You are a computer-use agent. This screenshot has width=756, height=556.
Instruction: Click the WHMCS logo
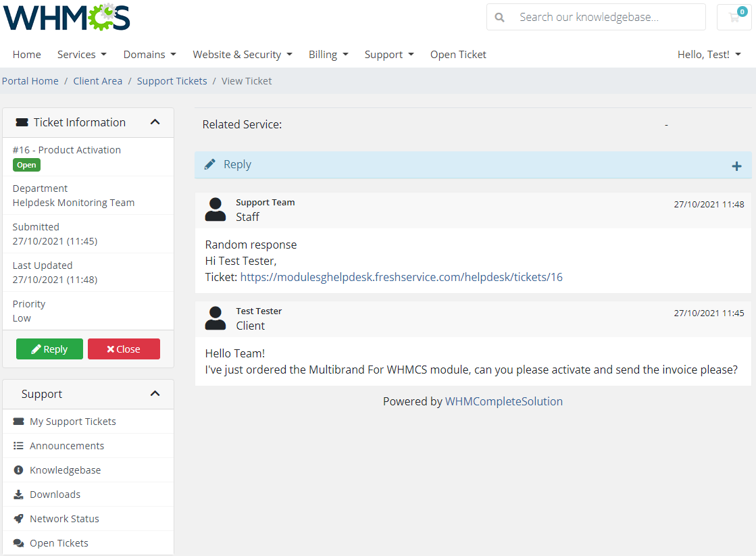click(66, 18)
